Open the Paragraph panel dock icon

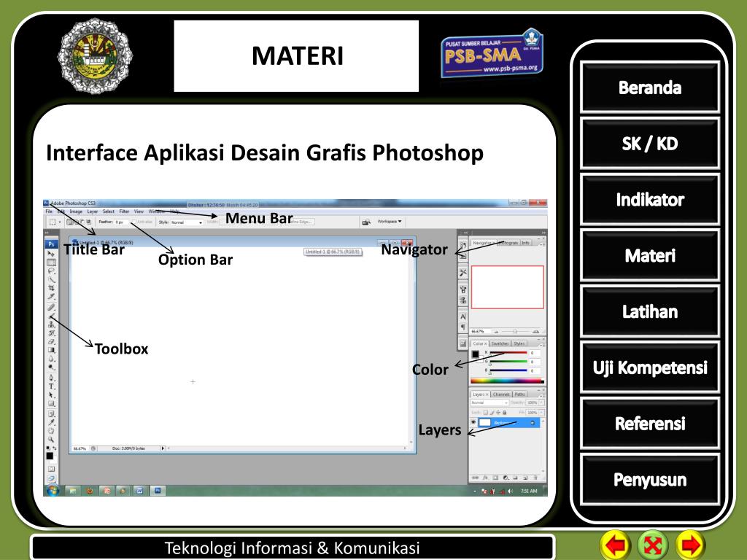[462, 327]
